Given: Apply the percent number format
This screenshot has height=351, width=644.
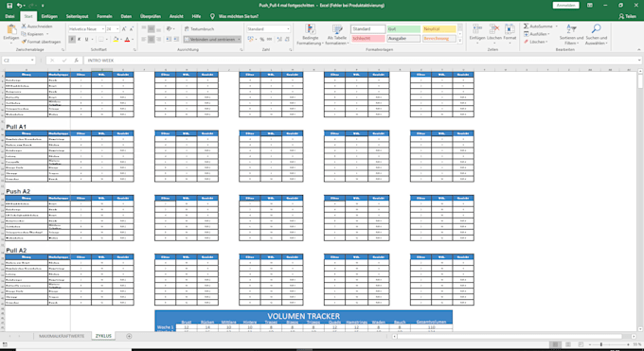Looking at the screenshot, I should tap(262, 40).
